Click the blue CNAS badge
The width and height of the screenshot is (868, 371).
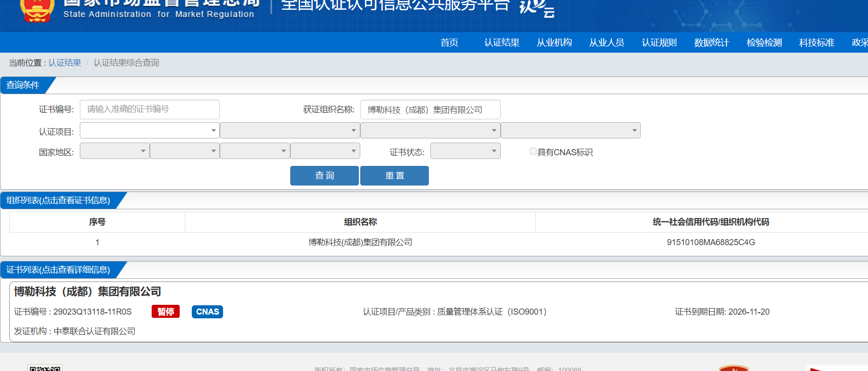point(207,312)
